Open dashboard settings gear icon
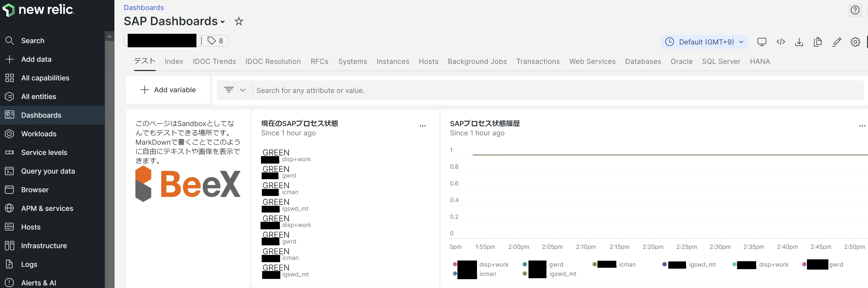This screenshot has height=288, width=868. click(x=855, y=42)
